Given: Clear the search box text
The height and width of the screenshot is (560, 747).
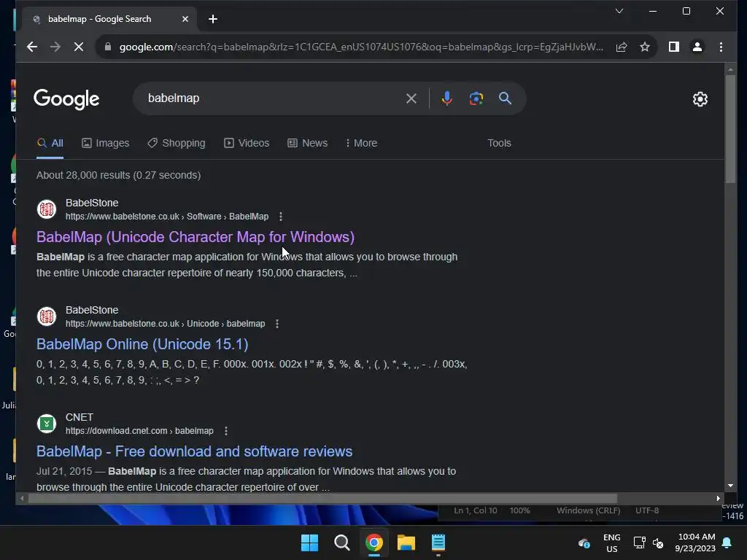Looking at the screenshot, I should point(411,98).
